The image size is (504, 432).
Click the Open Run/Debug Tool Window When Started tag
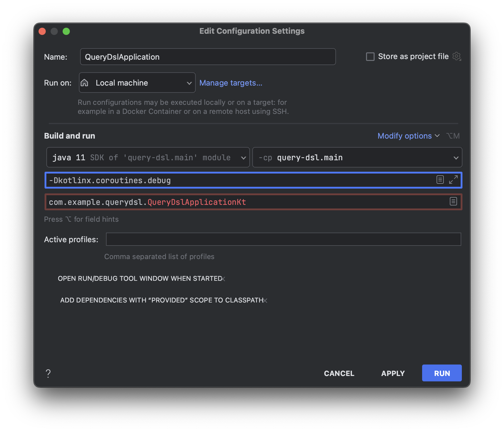pyautogui.click(x=140, y=278)
